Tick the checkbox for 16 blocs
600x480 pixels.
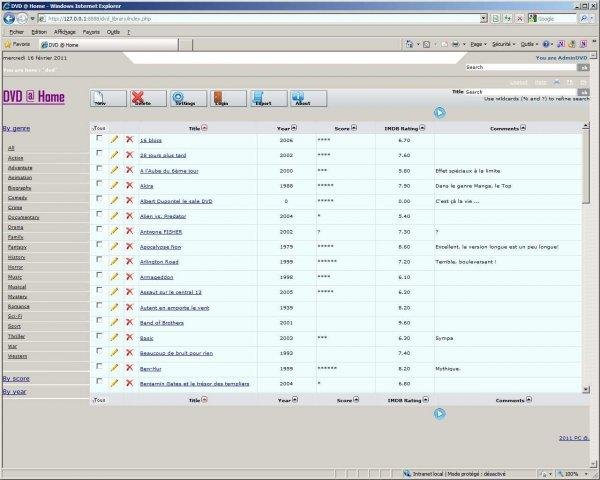99,138
